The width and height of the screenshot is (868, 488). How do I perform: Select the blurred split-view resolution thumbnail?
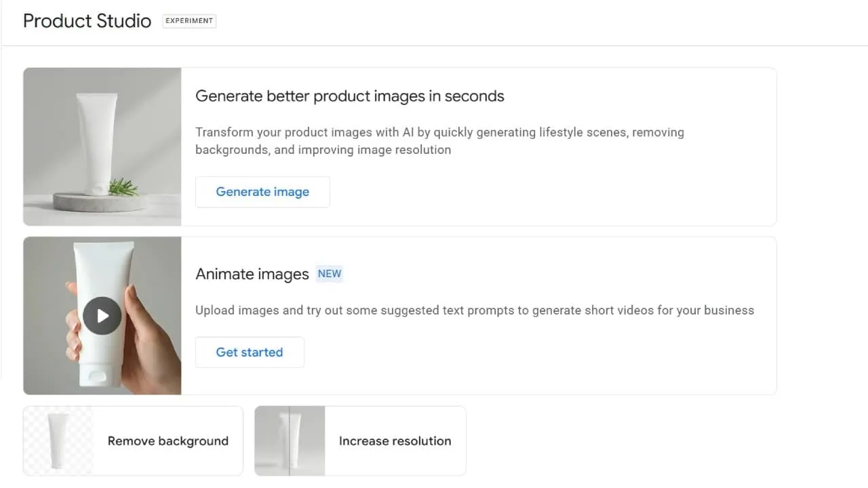[290, 441]
